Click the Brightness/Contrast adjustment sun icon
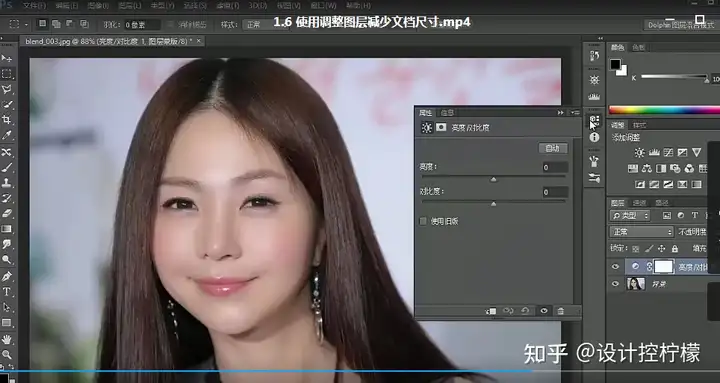Image resolution: width=720 pixels, height=383 pixels. tap(639, 153)
